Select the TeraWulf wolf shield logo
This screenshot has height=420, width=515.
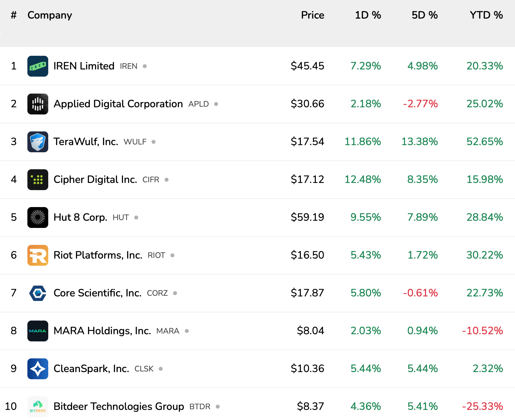click(37, 142)
